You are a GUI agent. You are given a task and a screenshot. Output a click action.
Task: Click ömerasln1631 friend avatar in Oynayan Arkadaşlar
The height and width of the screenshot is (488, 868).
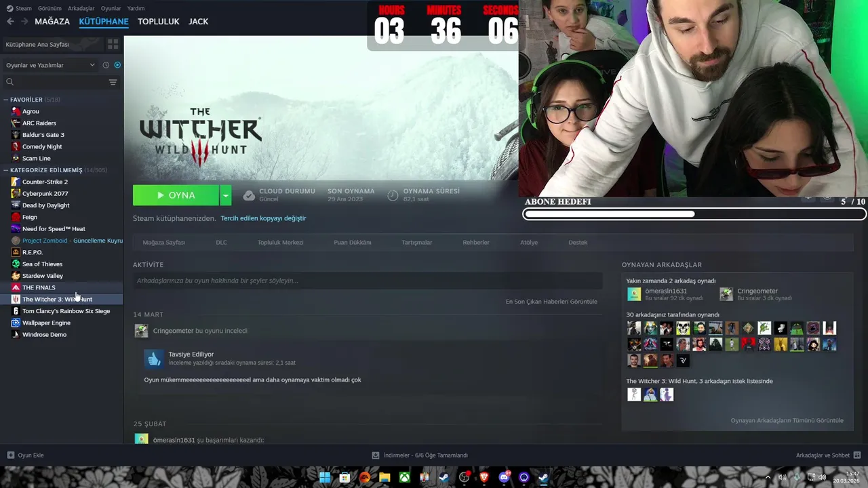point(634,294)
